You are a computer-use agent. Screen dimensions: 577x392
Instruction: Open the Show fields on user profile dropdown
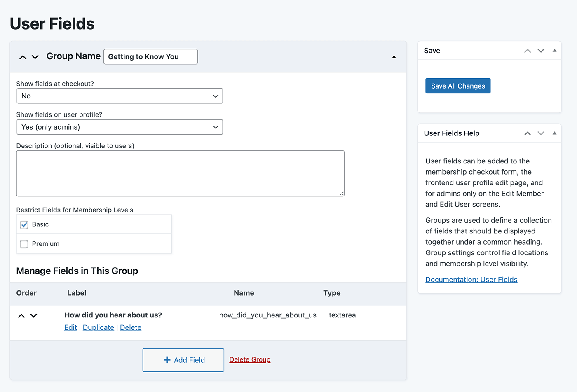(120, 127)
